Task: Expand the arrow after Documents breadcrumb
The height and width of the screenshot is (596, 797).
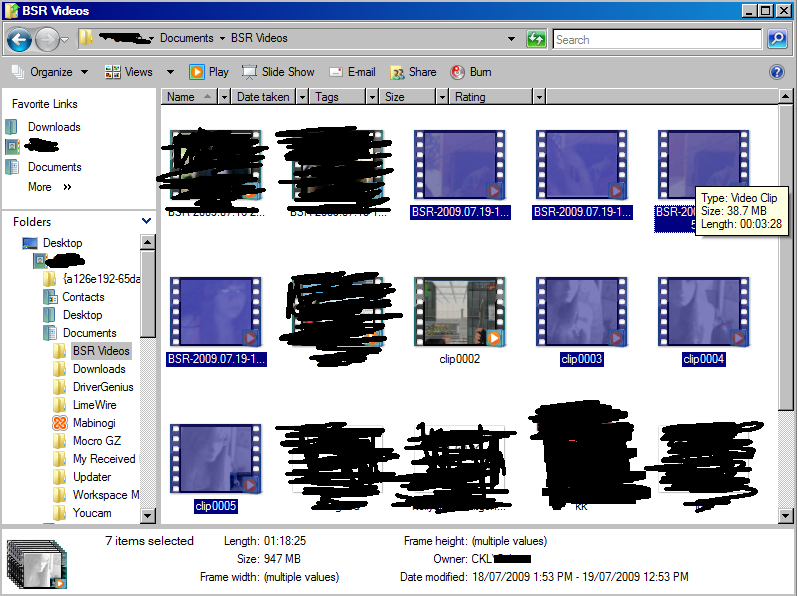Action: [222, 39]
